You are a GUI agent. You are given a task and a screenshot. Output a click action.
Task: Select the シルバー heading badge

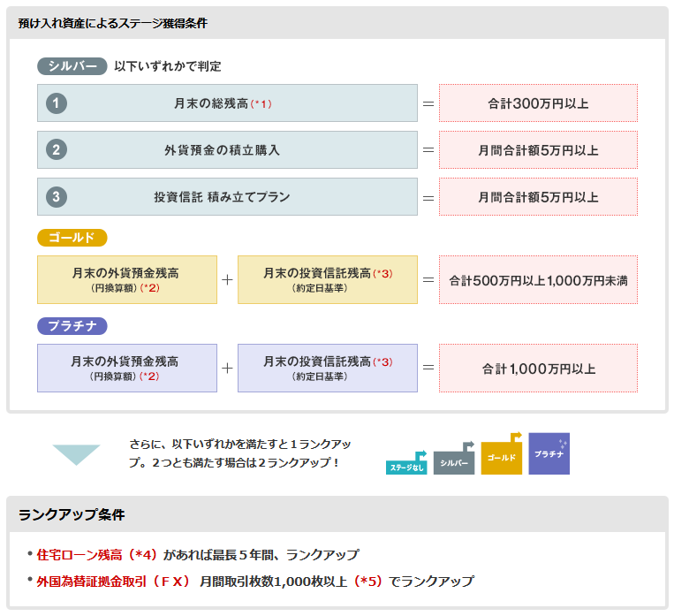click(72, 66)
